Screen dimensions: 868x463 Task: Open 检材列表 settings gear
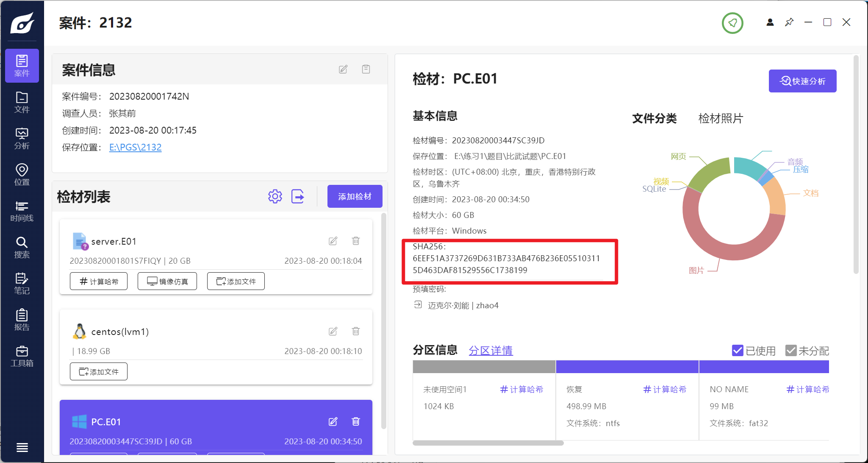tap(275, 196)
